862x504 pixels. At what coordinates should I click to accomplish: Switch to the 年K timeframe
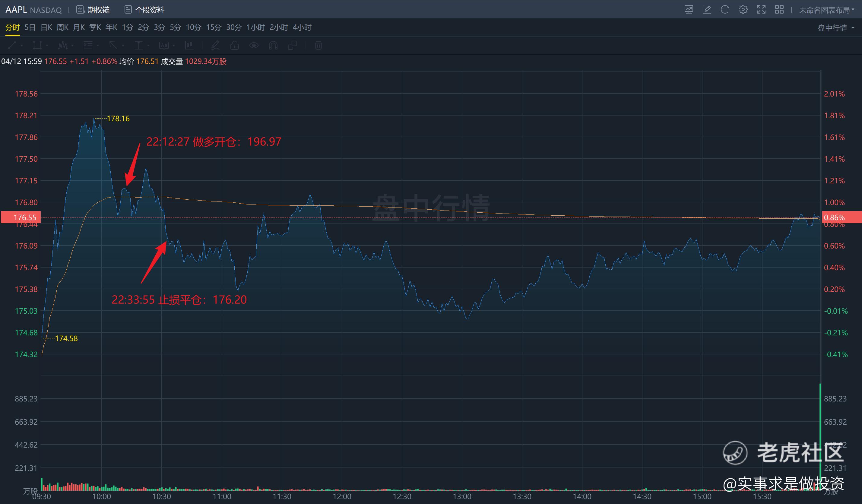click(x=111, y=27)
